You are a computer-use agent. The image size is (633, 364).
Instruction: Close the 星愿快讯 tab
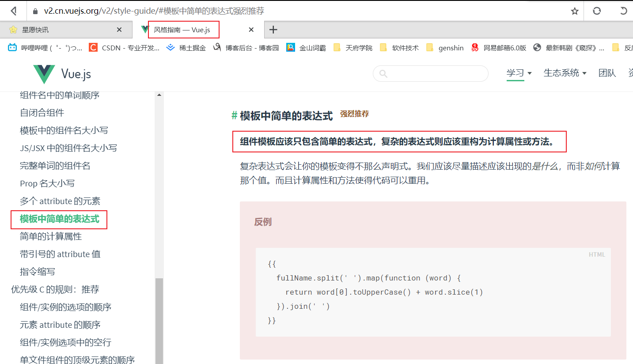coord(119,30)
